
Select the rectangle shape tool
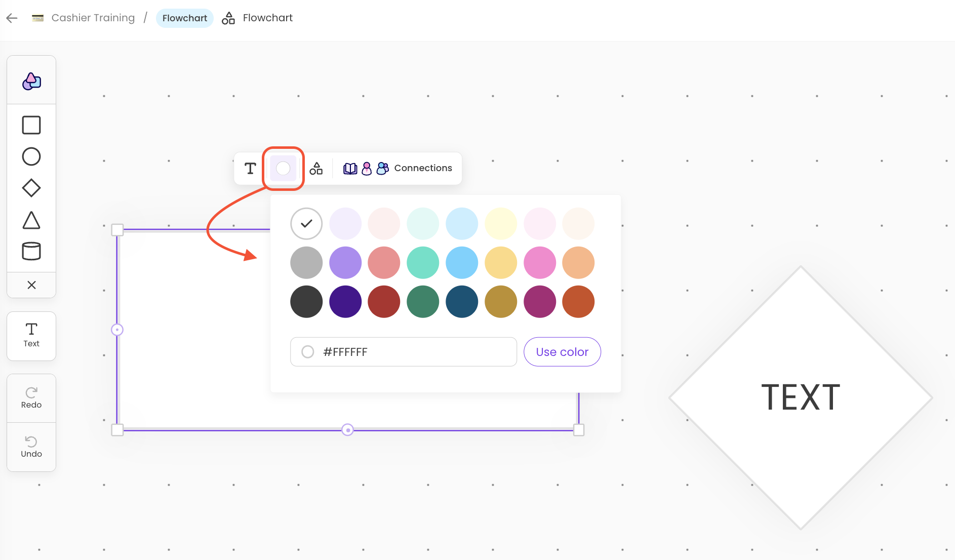(x=31, y=125)
